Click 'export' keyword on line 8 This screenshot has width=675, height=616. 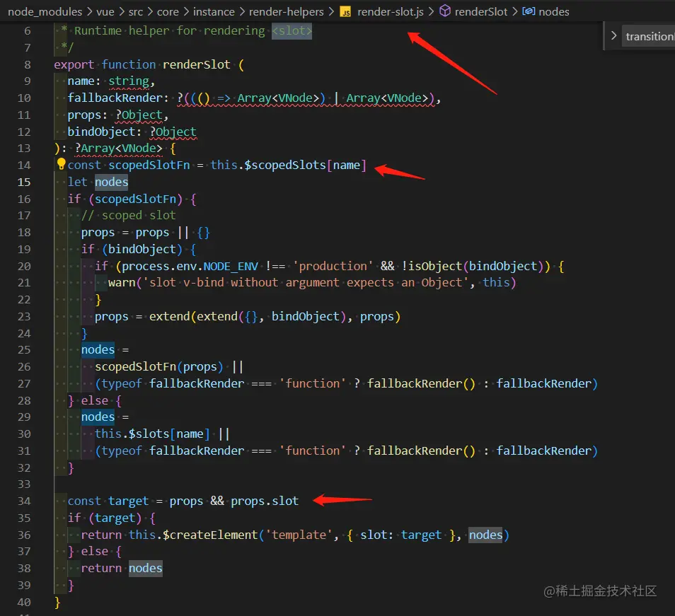pyautogui.click(x=74, y=64)
